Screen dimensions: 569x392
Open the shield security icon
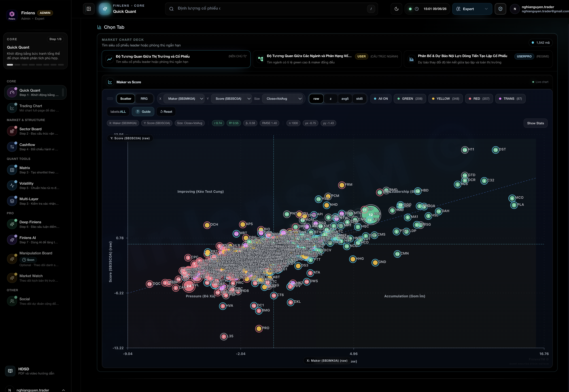click(500, 9)
